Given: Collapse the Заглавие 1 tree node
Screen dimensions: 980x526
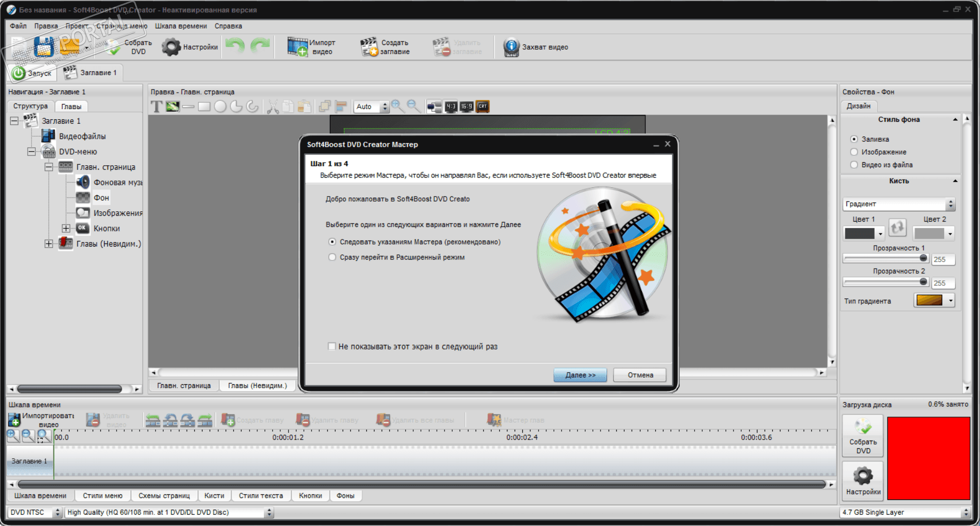Looking at the screenshot, I should point(14,121).
